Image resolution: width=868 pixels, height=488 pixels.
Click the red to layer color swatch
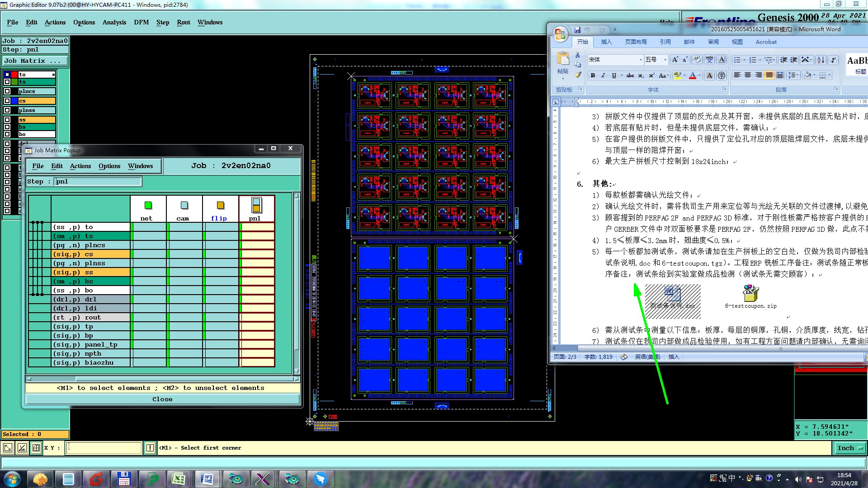[14, 75]
